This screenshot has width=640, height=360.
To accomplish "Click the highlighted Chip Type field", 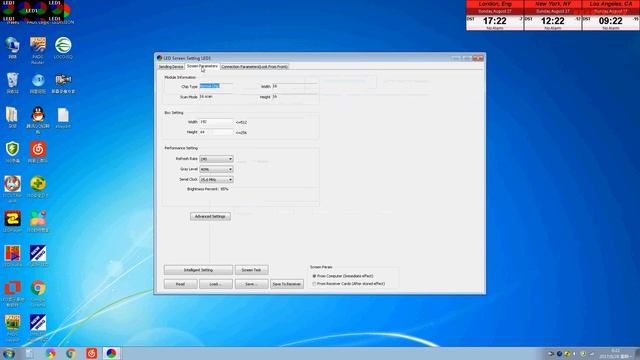I will [216, 86].
